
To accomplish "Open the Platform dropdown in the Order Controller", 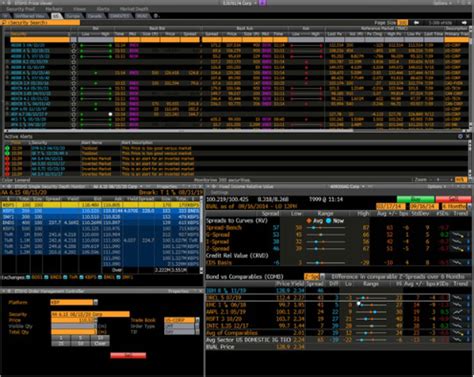I will click(96, 302).
